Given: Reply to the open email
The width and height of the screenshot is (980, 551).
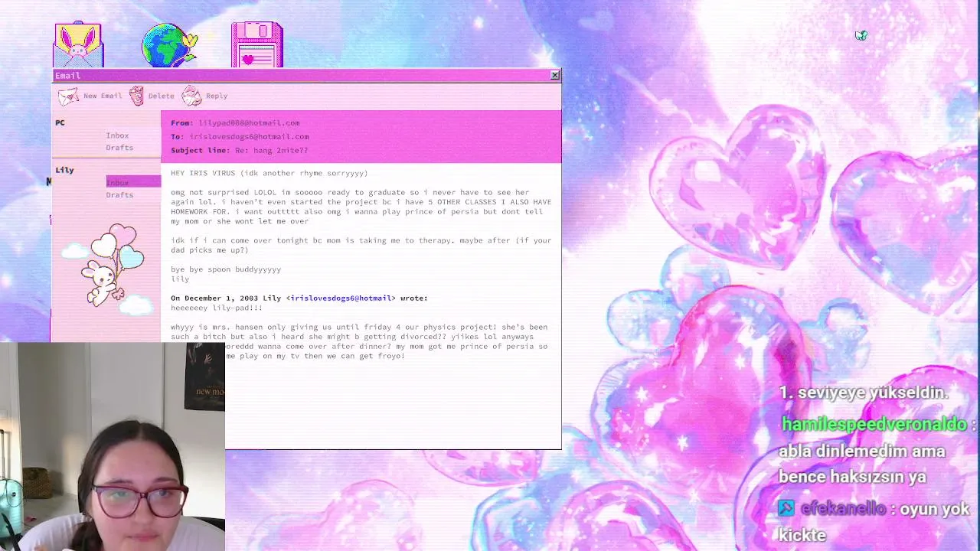Looking at the screenshot, I should tap(205, 96).
